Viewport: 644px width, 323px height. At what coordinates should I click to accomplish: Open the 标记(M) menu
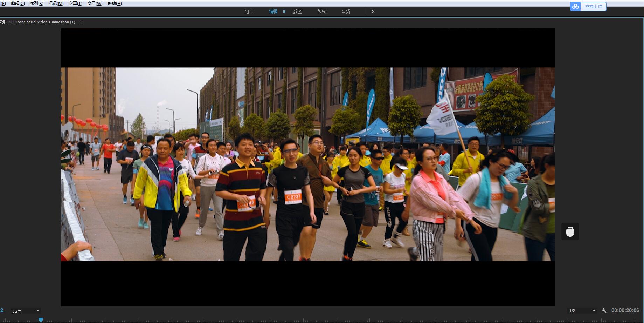click(x=56, y=4)
